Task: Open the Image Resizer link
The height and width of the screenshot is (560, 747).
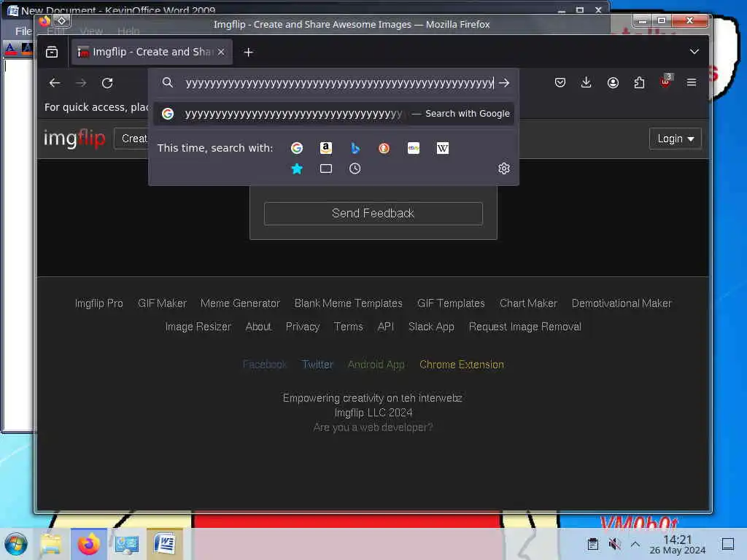Action: point(198,327)
